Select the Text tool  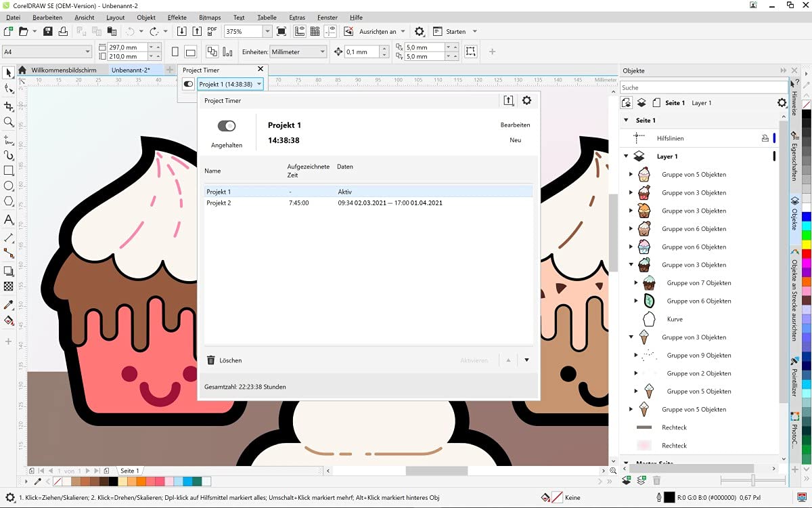9,219
